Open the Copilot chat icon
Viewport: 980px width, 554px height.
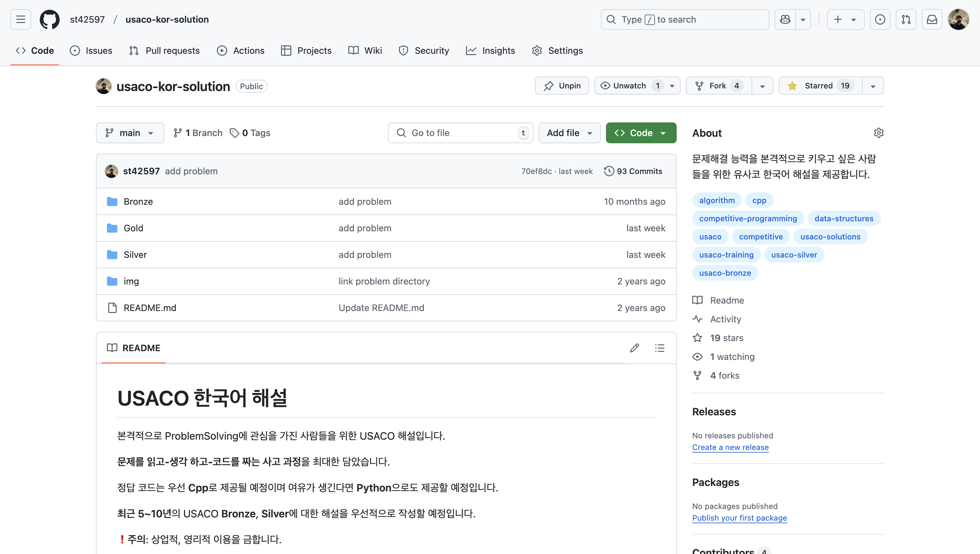coord(785,19)
